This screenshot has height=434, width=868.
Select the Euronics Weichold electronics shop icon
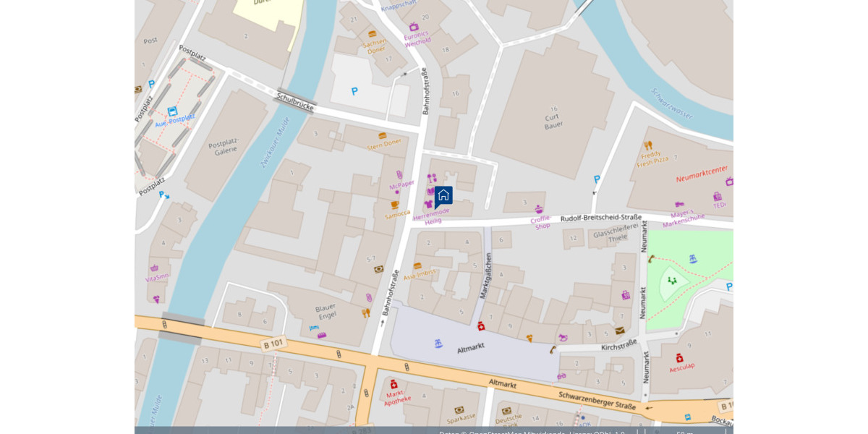coord(414,27)
